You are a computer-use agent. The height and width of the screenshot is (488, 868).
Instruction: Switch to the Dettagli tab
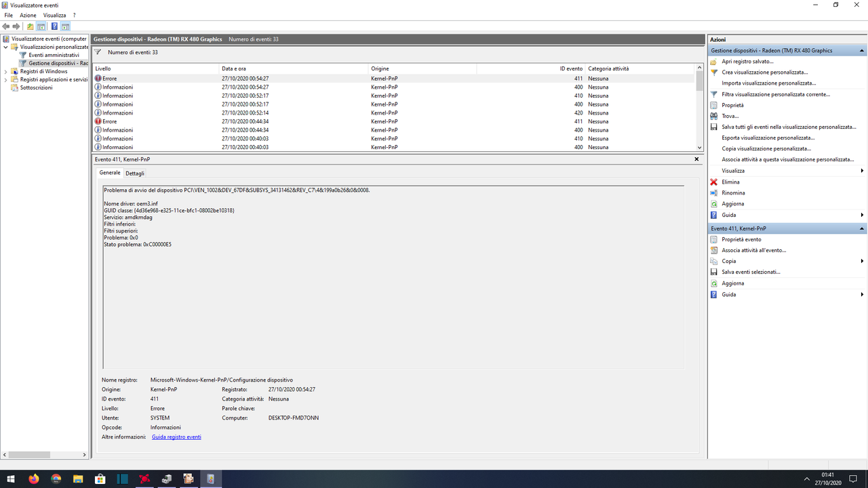135,174
